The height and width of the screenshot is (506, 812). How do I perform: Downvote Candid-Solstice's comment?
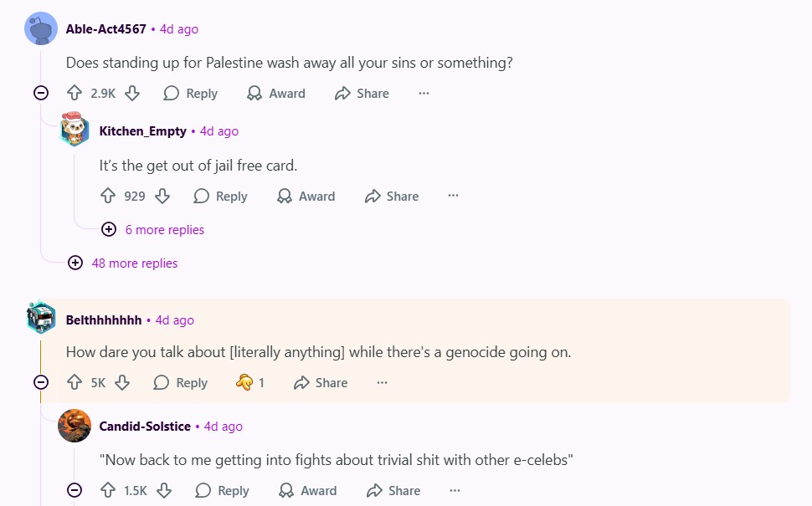pyautogui.click(x=164, y=491)
